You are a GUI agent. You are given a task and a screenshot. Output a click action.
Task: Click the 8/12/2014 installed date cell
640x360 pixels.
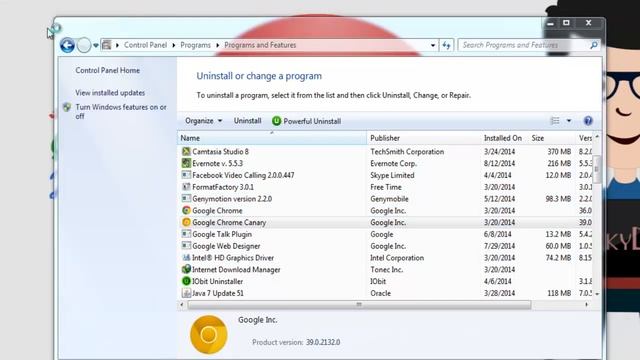pos(500,163)
